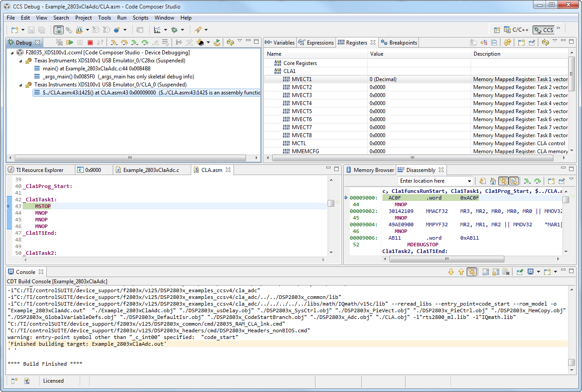Screen dimensions: 582x392
Task: Open the Enter location here dropdown
Action: click(469, 181)
